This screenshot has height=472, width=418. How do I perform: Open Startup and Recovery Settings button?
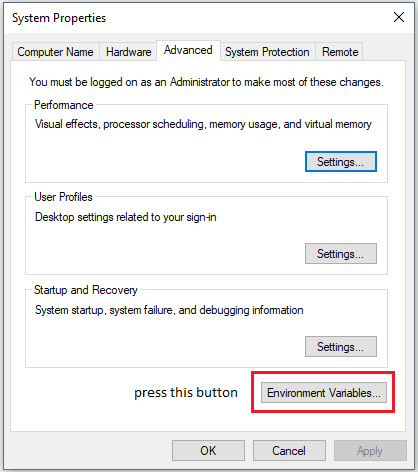pos(341,347)
